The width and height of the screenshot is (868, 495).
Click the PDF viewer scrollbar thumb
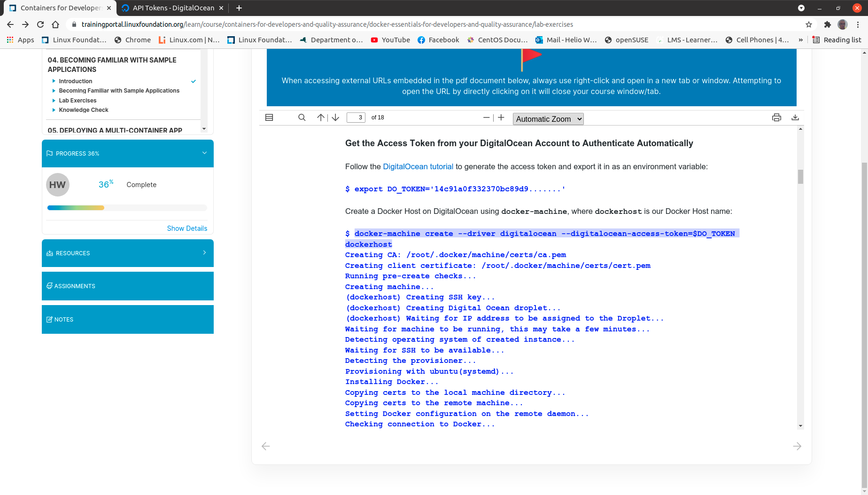(x=800, y=177)
